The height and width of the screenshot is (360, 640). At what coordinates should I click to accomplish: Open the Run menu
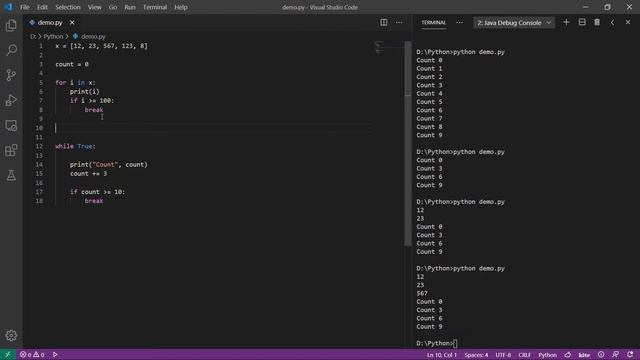tap(130, 7)
